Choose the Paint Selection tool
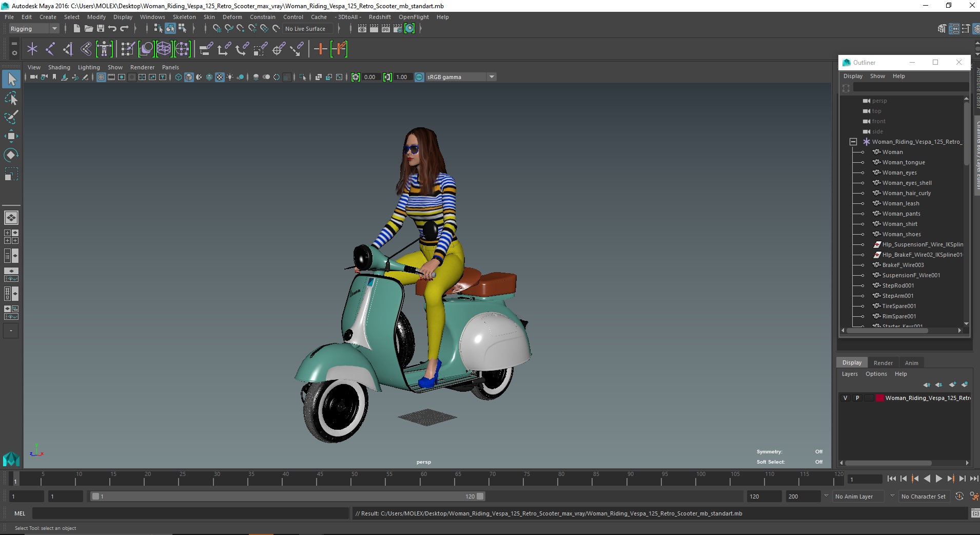Viewport: 980px width, 535px height. [x=11, y=117]
